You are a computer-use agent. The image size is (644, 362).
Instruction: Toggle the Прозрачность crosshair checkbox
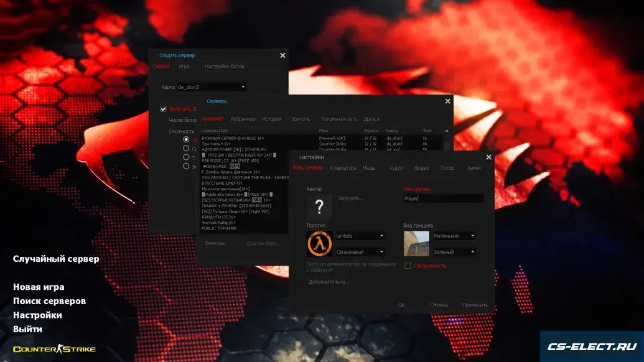pyautogui.click(x=408, y=266)
